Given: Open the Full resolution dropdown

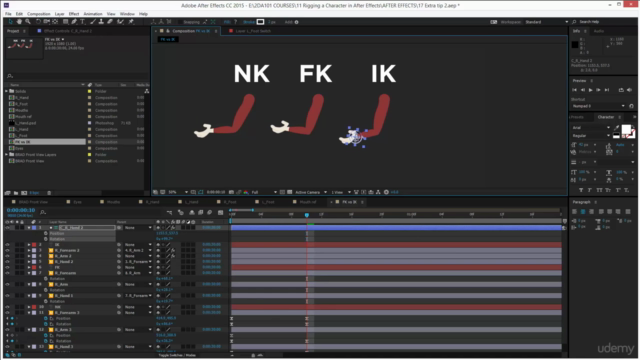Looking at the screenshot, I should (x=264, y=192).
